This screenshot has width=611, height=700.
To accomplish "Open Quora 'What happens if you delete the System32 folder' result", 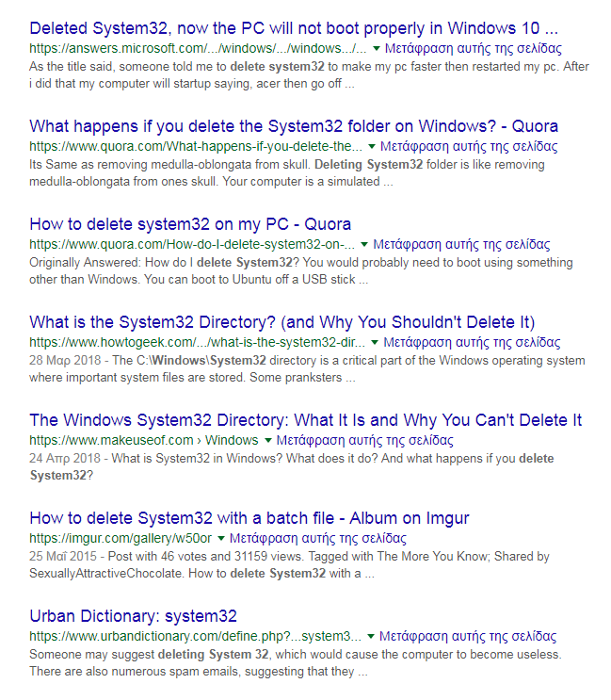I will pyautogui.click(x=294, y=125).
